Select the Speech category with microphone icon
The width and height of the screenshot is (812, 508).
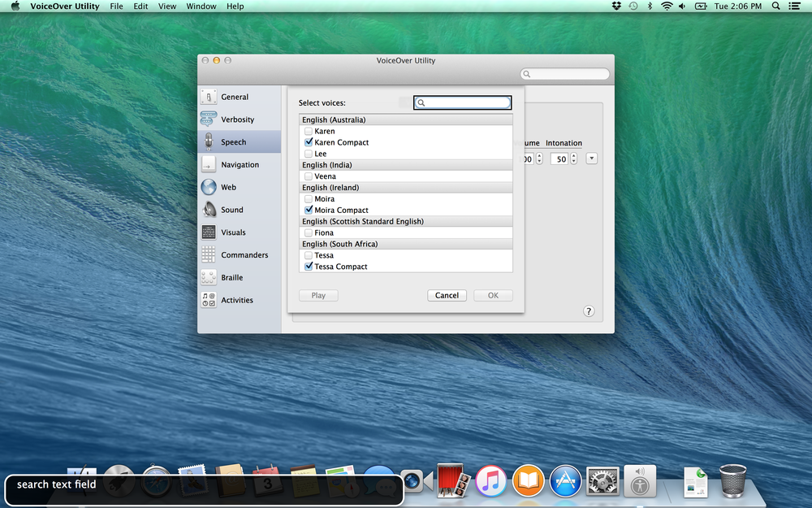tap(240, 142)
